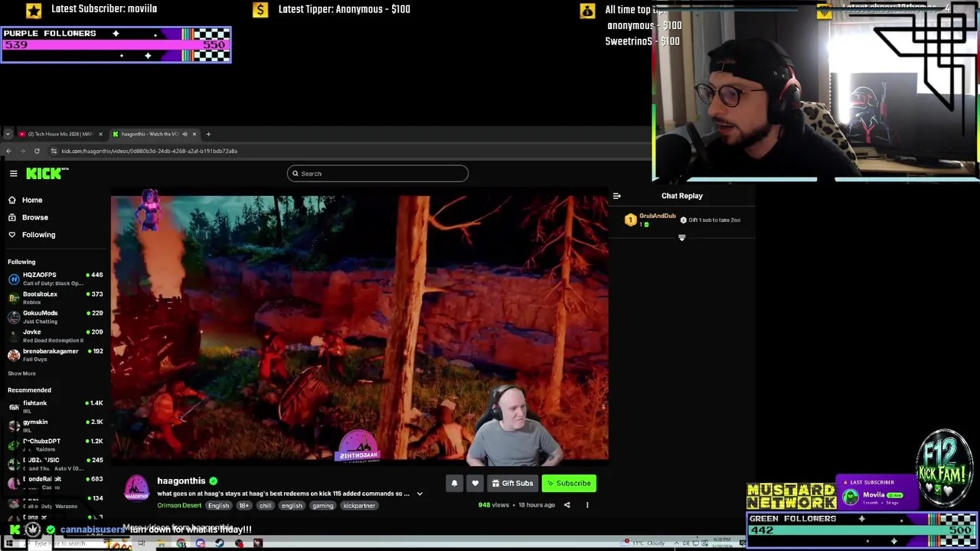
Task: Click the Kick search field
Action: [x=377, y=174]
